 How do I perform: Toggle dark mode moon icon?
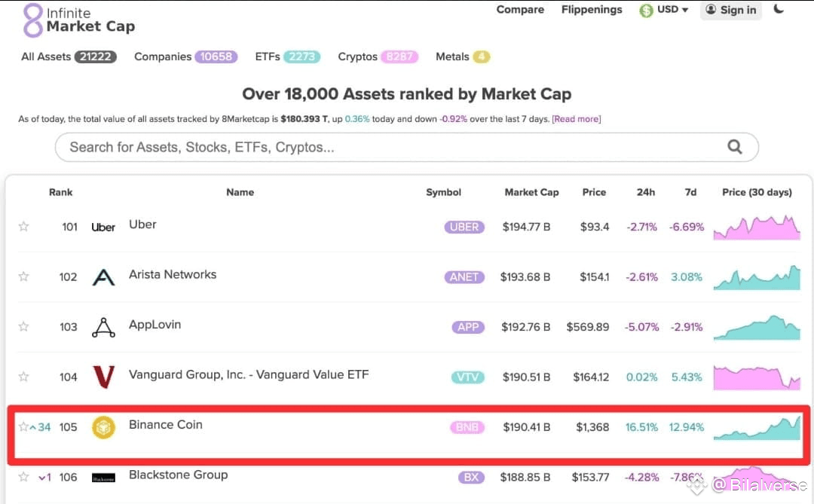[778, 9]
